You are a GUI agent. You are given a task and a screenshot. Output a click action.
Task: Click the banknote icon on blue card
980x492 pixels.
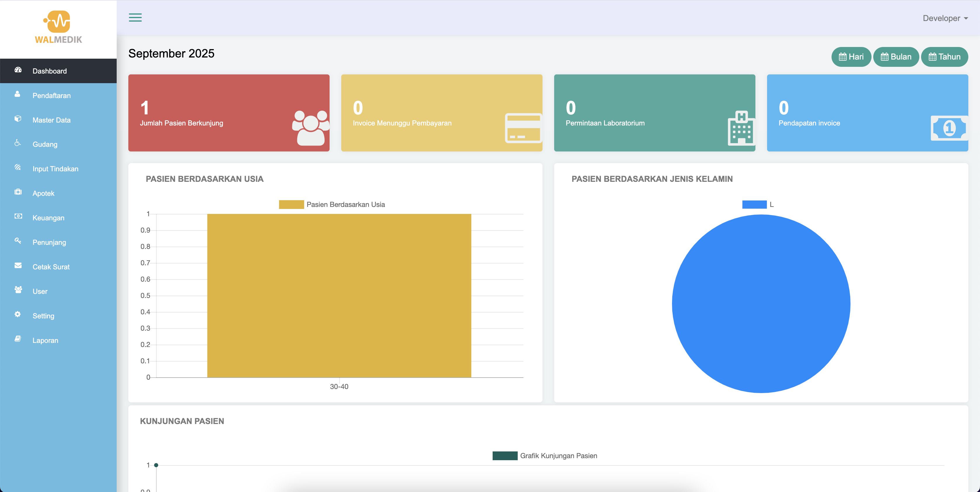click(949, 128)
